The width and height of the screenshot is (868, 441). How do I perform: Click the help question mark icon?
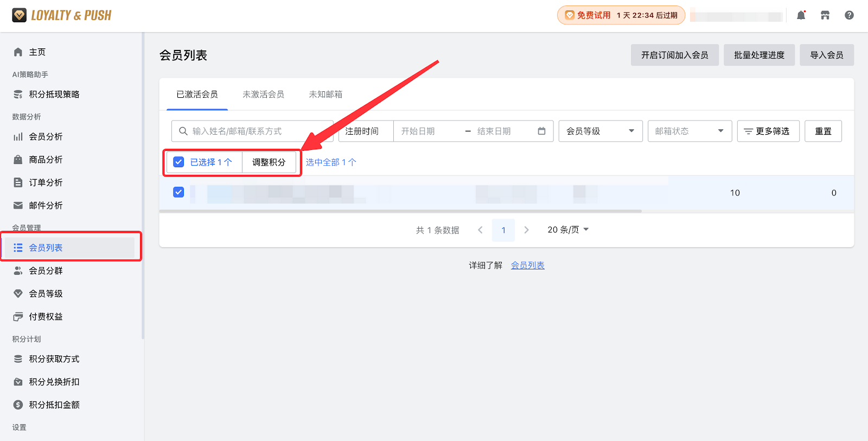tap(849, 15)
